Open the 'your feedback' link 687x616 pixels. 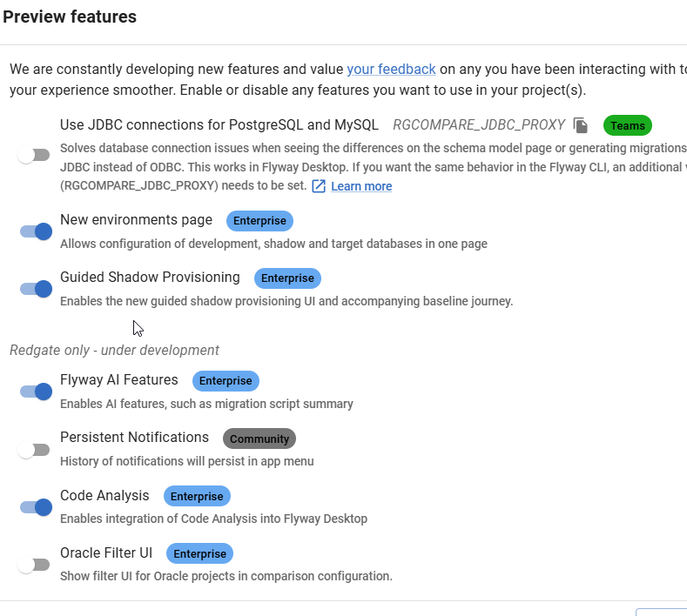pos(391,69)
